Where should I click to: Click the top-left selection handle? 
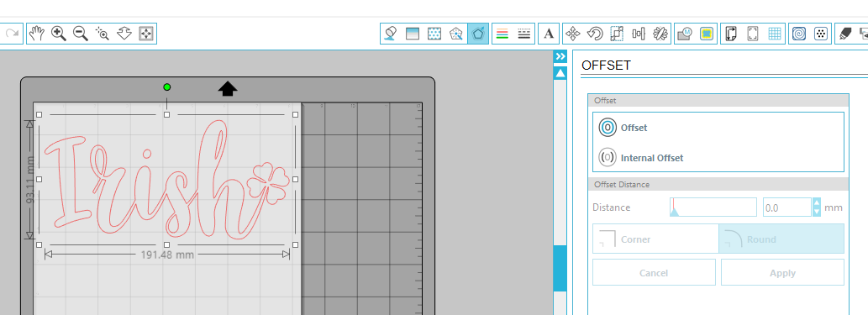point(39,114)
